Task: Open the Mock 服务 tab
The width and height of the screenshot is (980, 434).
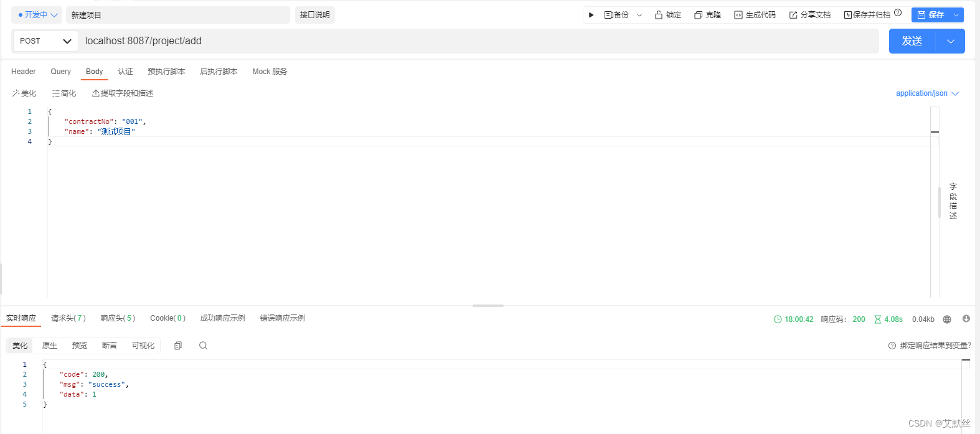Action: tap(270, 72)
